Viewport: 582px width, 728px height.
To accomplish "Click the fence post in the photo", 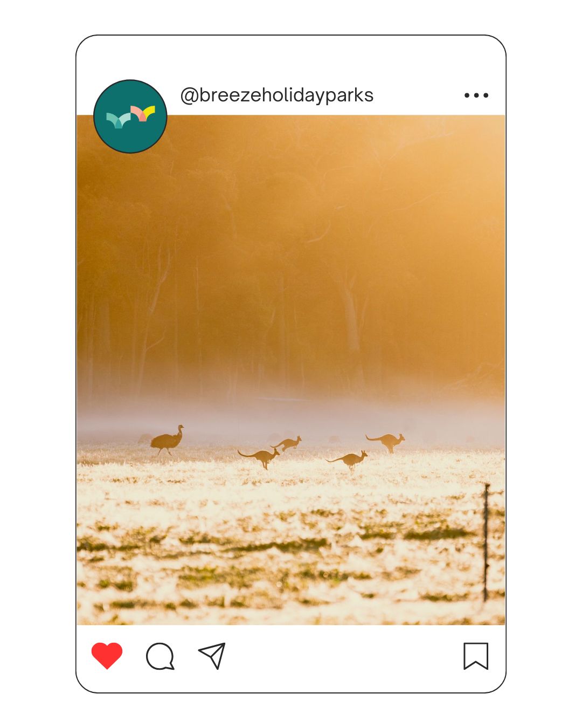I will (x=486, y=542).
